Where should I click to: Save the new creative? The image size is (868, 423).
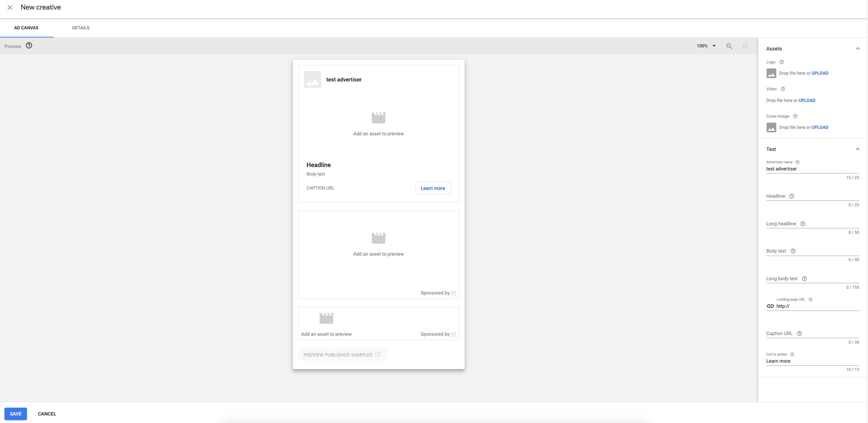click(16, 414)
